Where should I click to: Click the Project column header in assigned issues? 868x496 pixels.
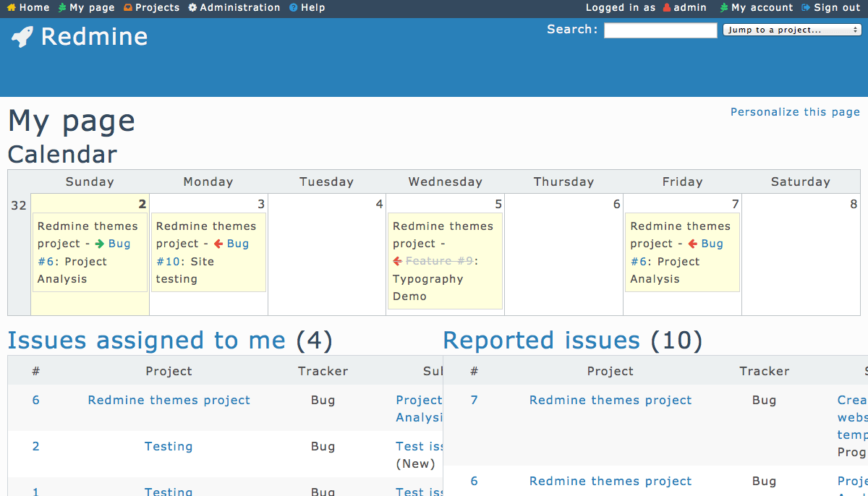[x=169, y=371]
